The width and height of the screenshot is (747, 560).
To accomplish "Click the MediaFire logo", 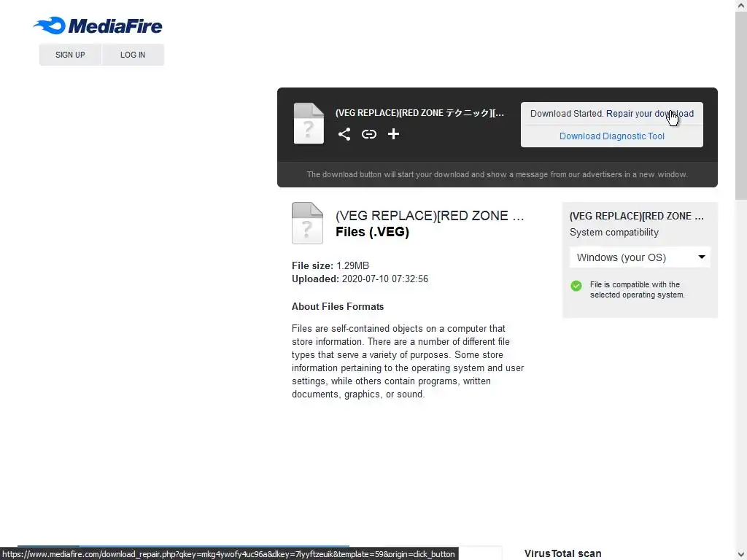I will [98, 26].
